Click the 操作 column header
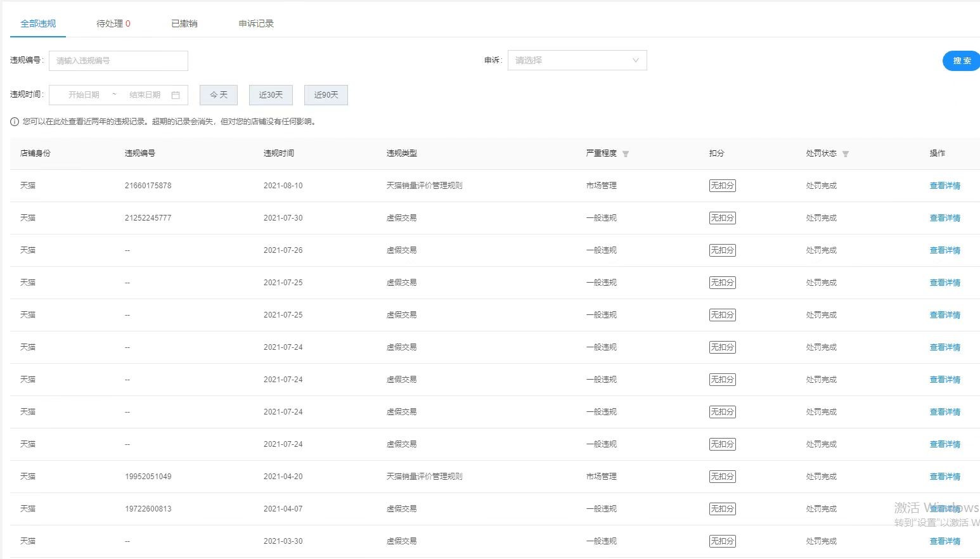Screen dimensions: 980x559 coord(937,153)
